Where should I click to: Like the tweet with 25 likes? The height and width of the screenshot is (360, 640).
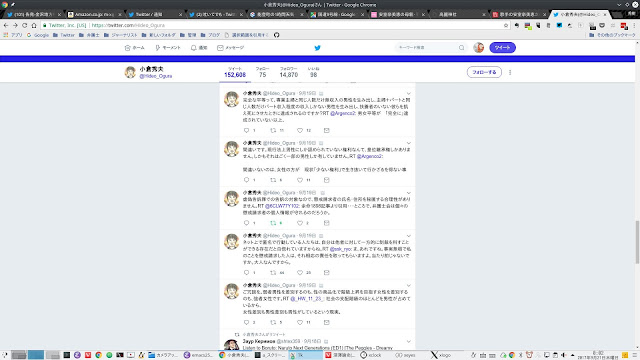point(300,273)
